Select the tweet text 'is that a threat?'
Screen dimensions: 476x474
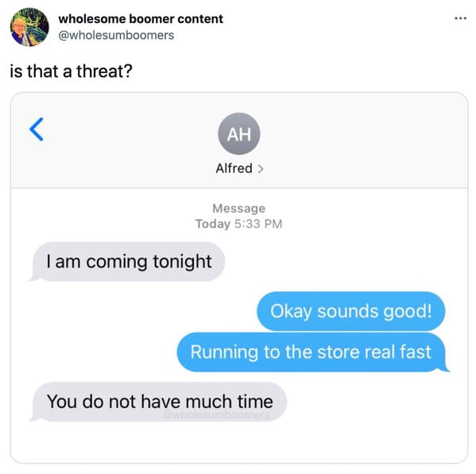point(72,71)
